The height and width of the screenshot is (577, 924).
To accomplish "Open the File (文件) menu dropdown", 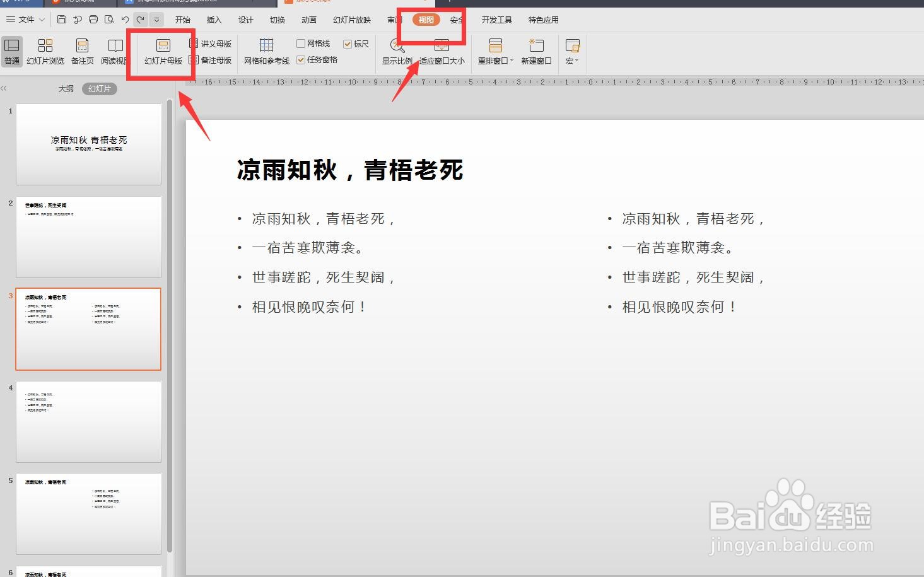I will (26, 20).
